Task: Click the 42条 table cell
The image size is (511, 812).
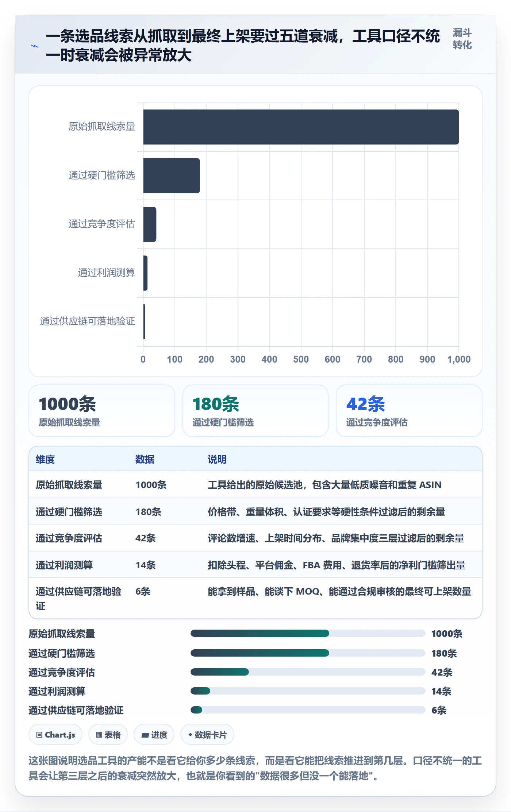Action: tap(146, 538)
